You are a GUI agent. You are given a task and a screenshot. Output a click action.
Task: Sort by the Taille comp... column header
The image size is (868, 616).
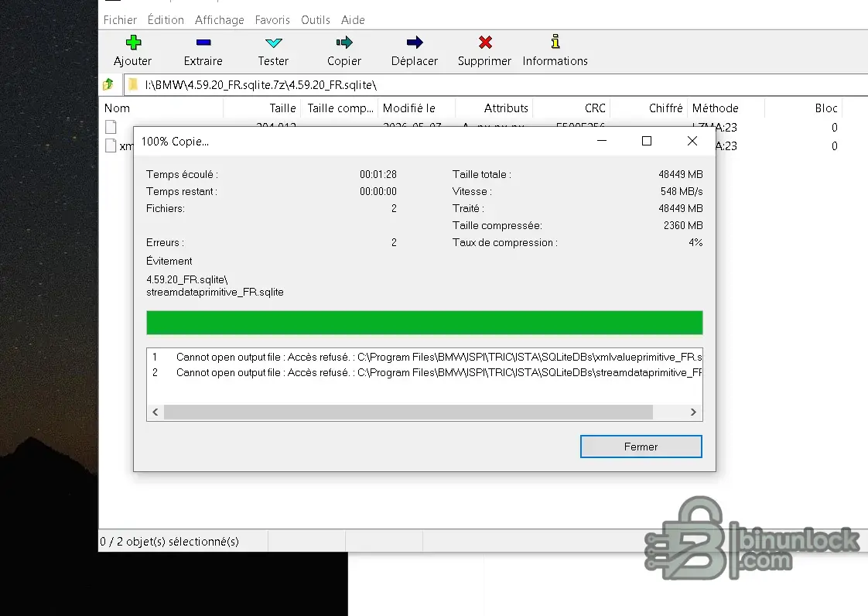pyautogui.click(x=340, y=108)
